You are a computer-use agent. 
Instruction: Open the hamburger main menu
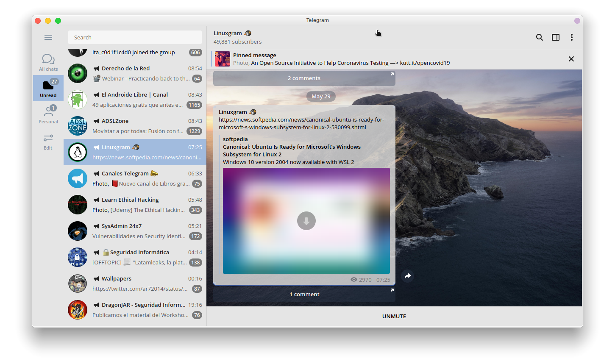click(x=48, y=37)
